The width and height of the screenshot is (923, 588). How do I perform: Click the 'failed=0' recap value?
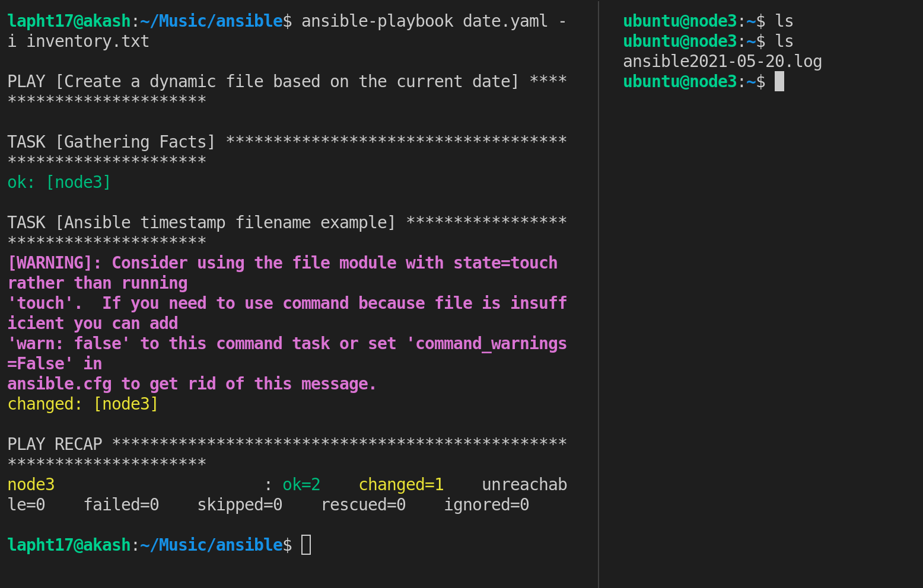tap(121, 505)
